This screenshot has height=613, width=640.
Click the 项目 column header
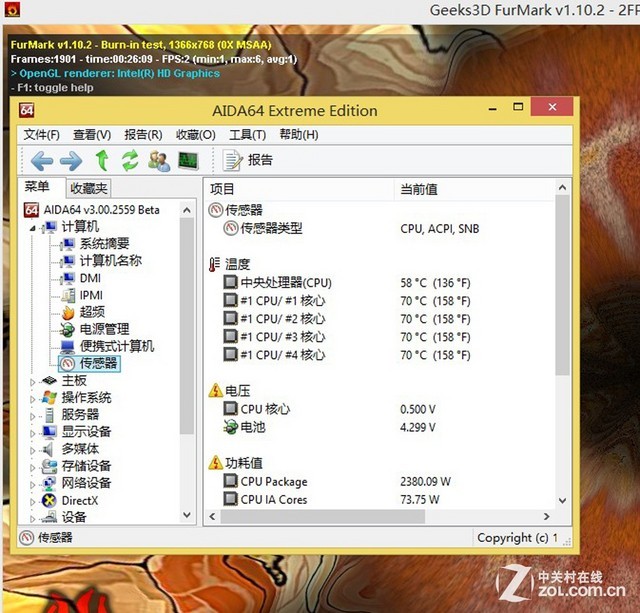tap(299, 189)
